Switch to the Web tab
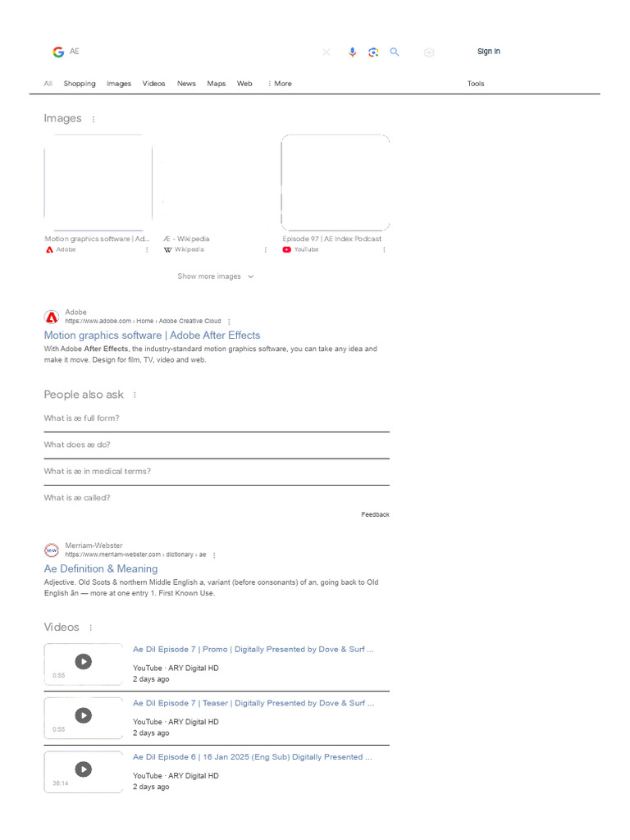Image resolution: width=630 pixels, height=840 pixels. pyautogui.click(x=244, y=84)
